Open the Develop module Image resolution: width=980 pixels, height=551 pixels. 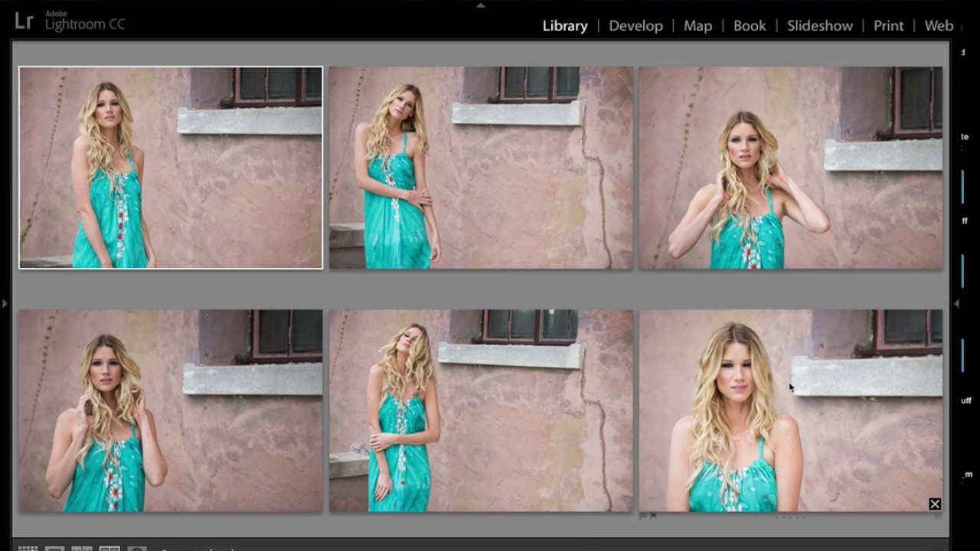coord(635,25)
